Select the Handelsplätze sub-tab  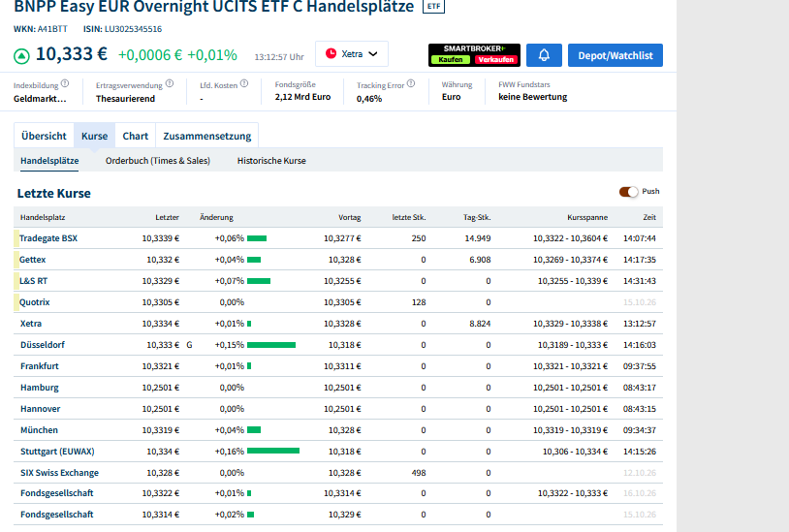[49, 161]
